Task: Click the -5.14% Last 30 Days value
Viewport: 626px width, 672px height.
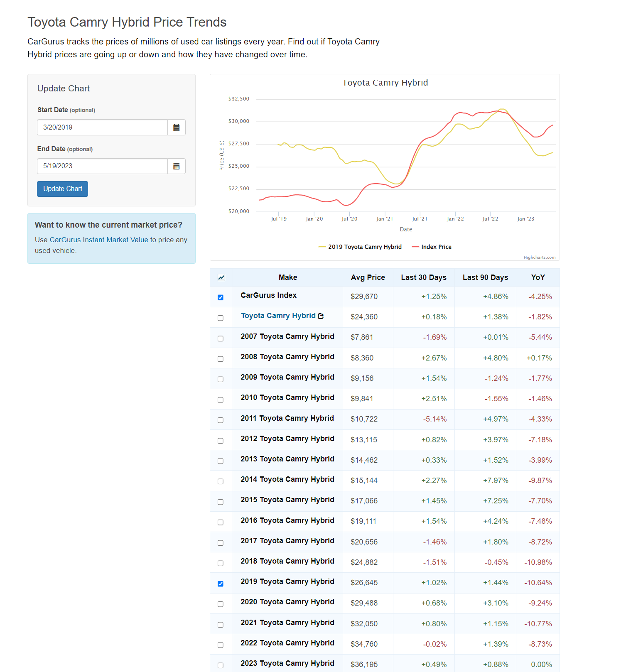Action: [x=435, y=419]
